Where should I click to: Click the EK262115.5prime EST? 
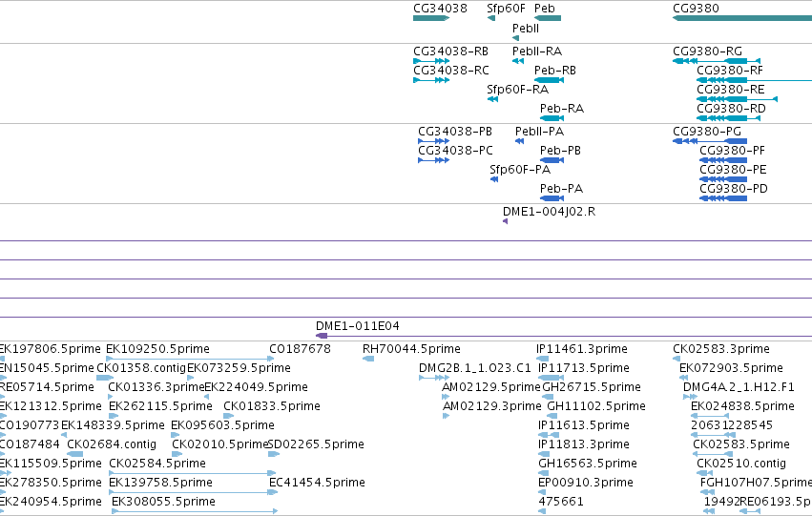click(114, 416)
